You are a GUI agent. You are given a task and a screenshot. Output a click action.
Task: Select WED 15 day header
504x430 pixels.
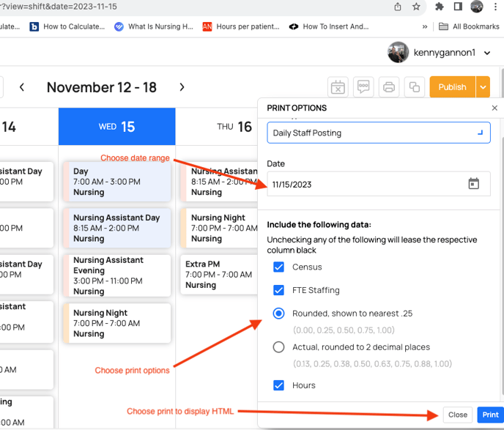[x=117, y=127]
